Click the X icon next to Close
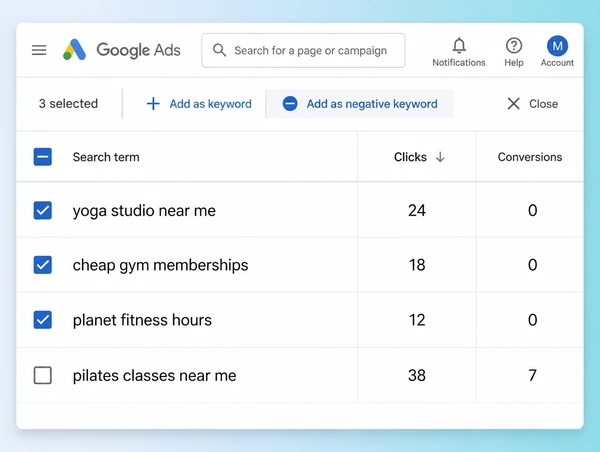600x452 pixels. (514, 104)
